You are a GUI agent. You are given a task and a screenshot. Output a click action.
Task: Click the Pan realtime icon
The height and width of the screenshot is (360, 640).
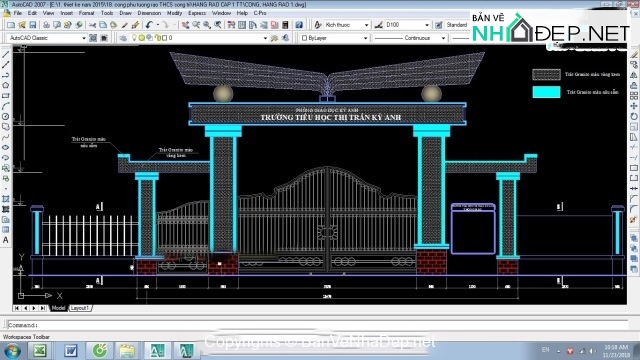(x=185, y=25)
